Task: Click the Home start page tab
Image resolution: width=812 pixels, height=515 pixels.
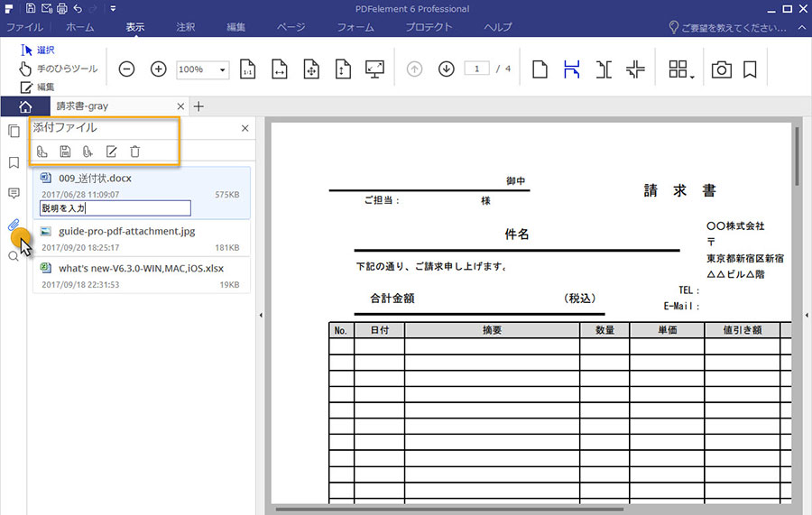Action: [25, 106]
